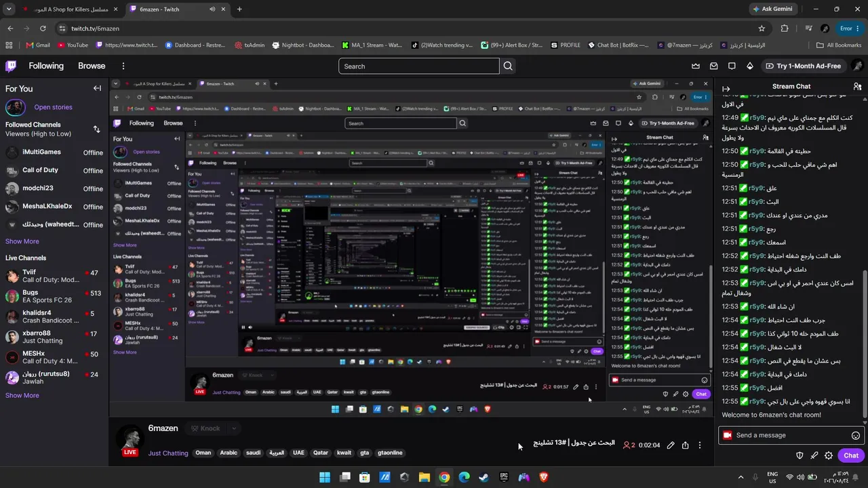The width and height of the screenshot is (868, 488).
Task: Click the 6mazen streamer avatar
Action: coord(130,438)
